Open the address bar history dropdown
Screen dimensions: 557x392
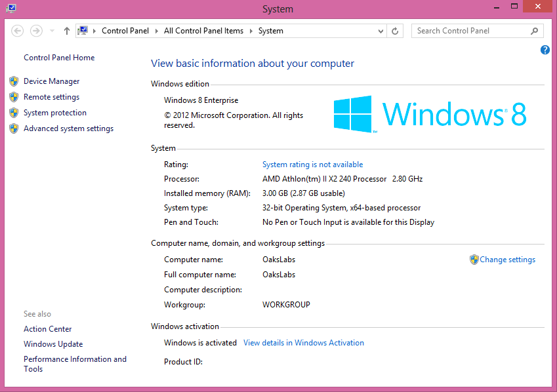tap(381, 31)
